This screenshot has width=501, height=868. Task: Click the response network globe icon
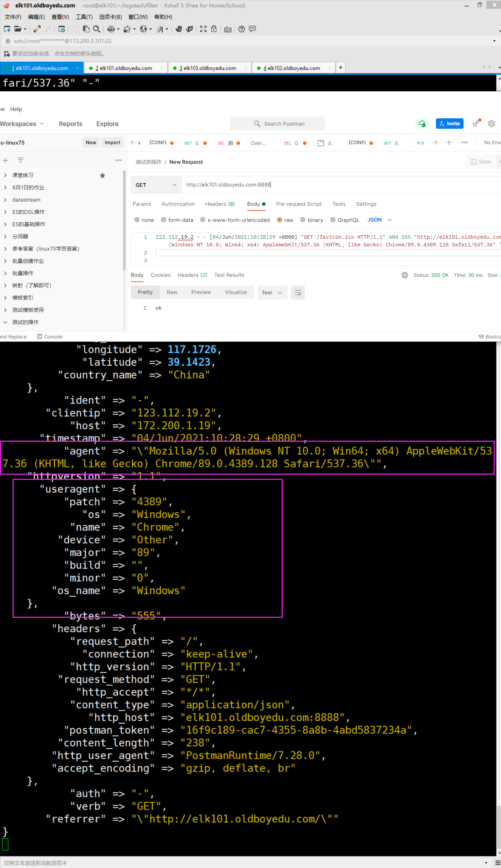coord(405,275)
